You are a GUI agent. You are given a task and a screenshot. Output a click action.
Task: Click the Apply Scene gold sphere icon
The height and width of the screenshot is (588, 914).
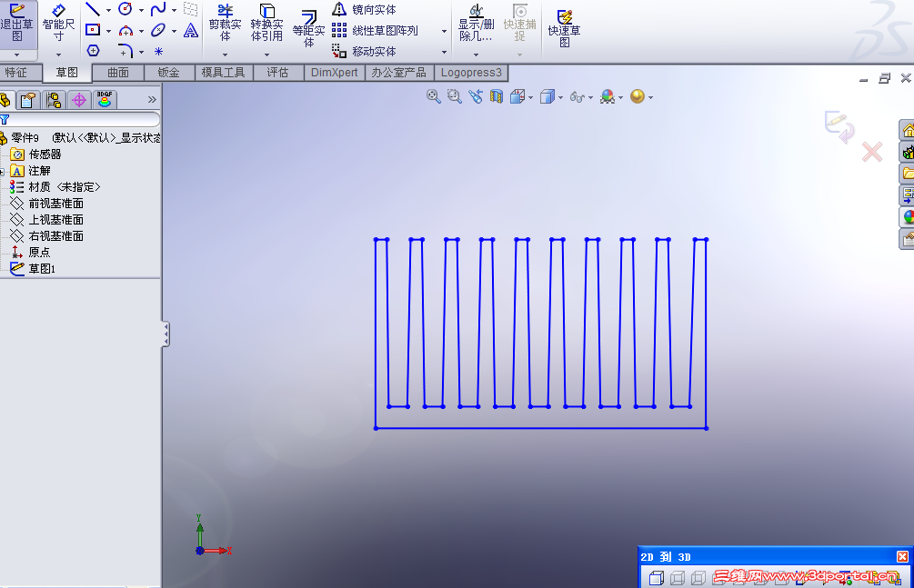(638, 96)
